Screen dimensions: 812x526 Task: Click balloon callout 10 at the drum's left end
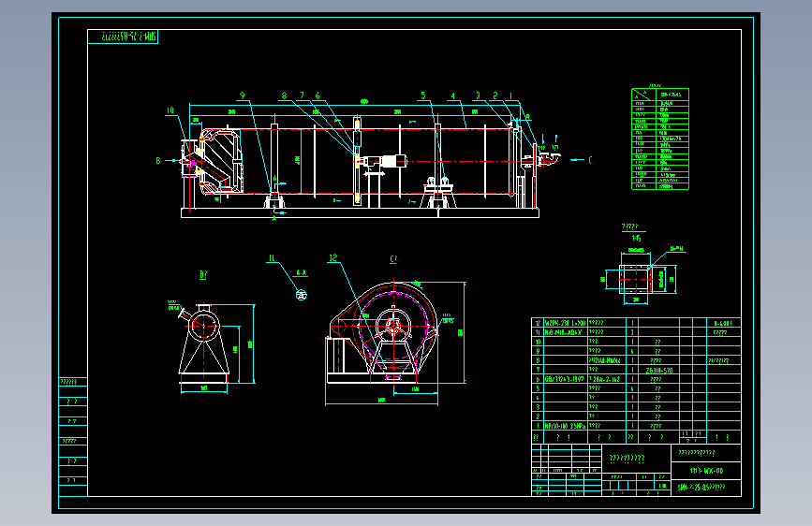click(170, 110)
